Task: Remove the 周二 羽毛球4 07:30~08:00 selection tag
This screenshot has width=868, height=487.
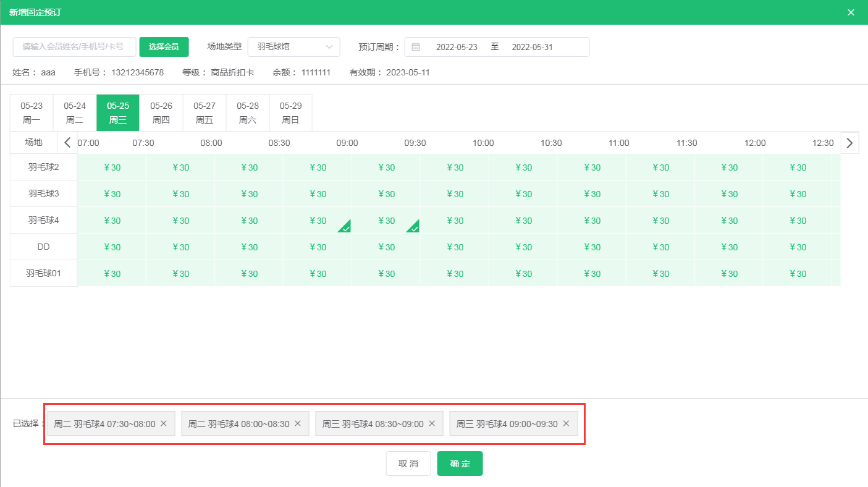Action: [x=164, y=423]
